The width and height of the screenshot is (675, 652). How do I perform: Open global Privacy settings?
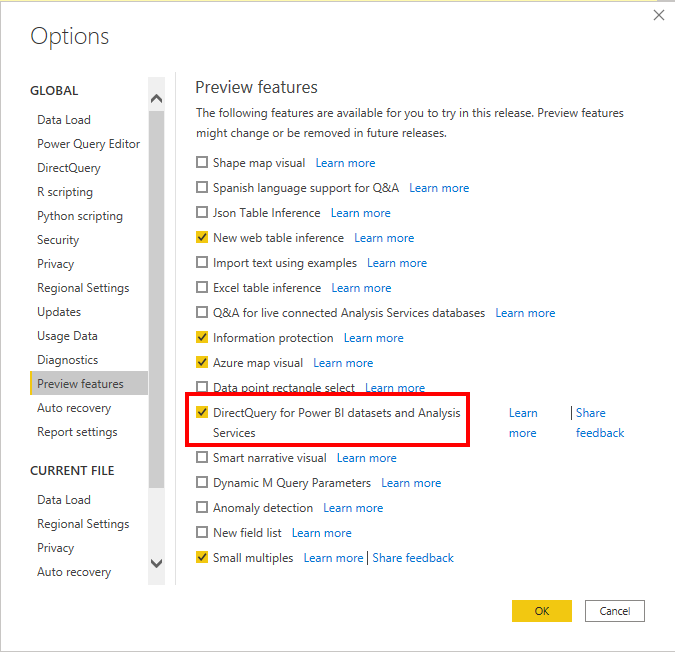pos(56,264)
